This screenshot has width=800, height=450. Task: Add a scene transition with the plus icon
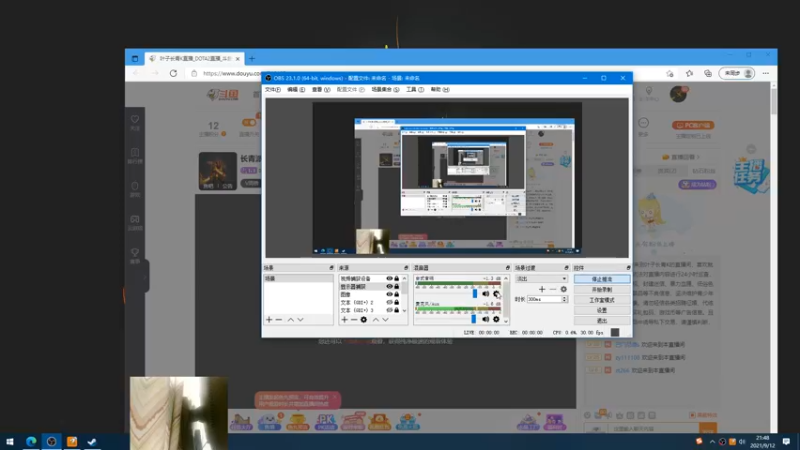pyautogui.click(x=542, y=289)
